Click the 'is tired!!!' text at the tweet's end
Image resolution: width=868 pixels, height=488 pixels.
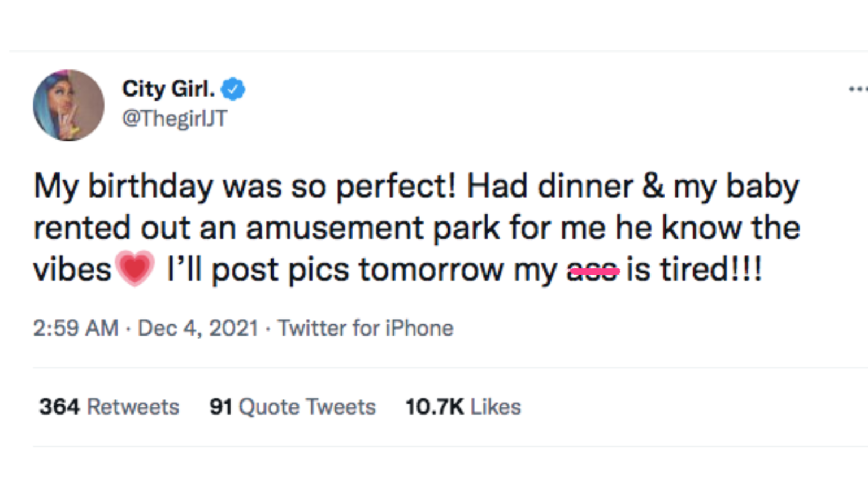point(695,269)
